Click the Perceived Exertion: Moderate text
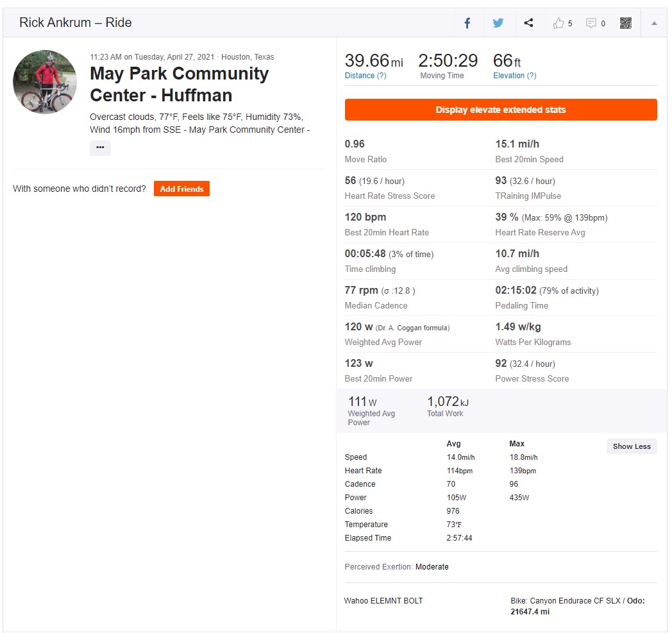Screen dimensions: 672x633 [396, 566]
